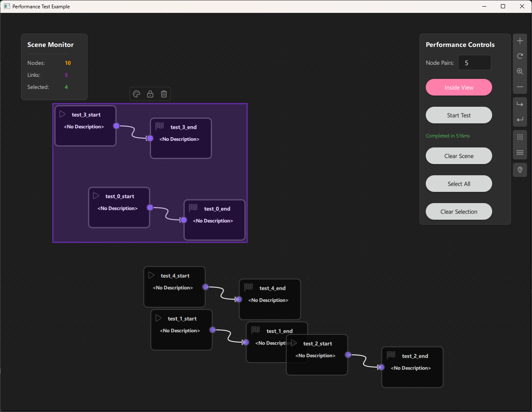
Task: Click the redirect arrow icon in the sidebar
Action: coord(520,103)
